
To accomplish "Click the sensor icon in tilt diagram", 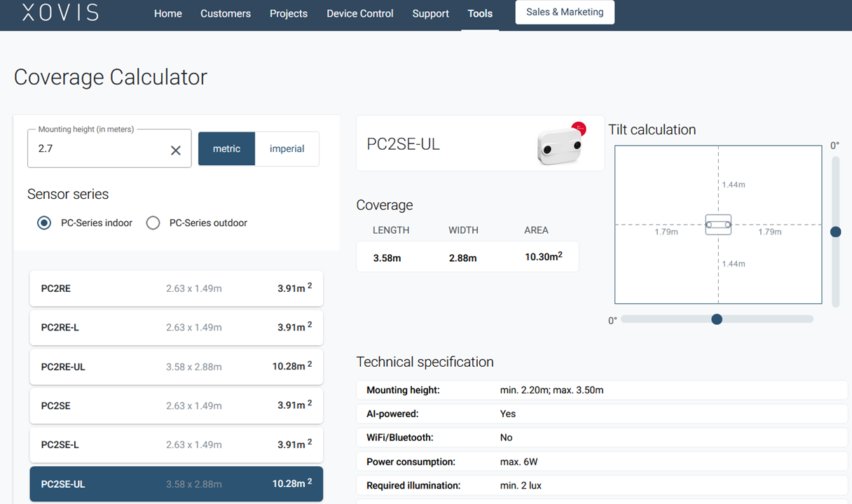I will (718, 225).
